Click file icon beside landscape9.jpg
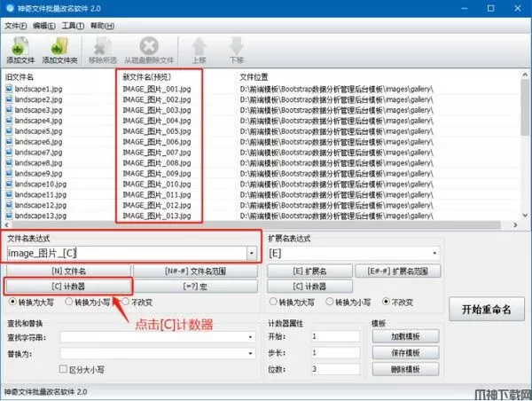 point(9,174)
